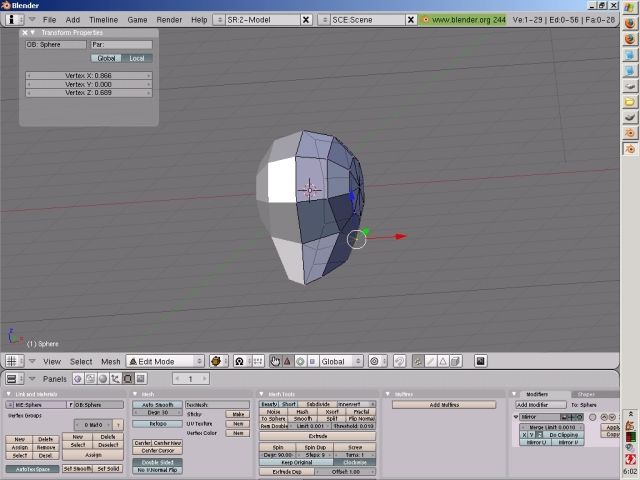This screenshot has width=640, height=480.
Task: Click the Extrude button
Action: pyautogui.click(x=317, y=436)
